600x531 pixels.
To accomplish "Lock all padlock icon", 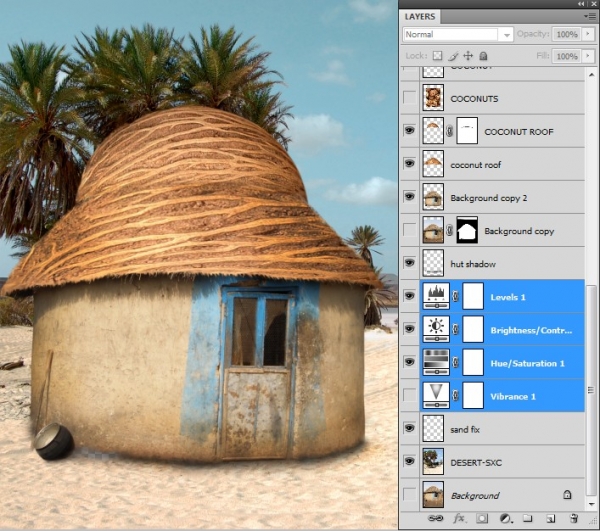I will [483, 56].
